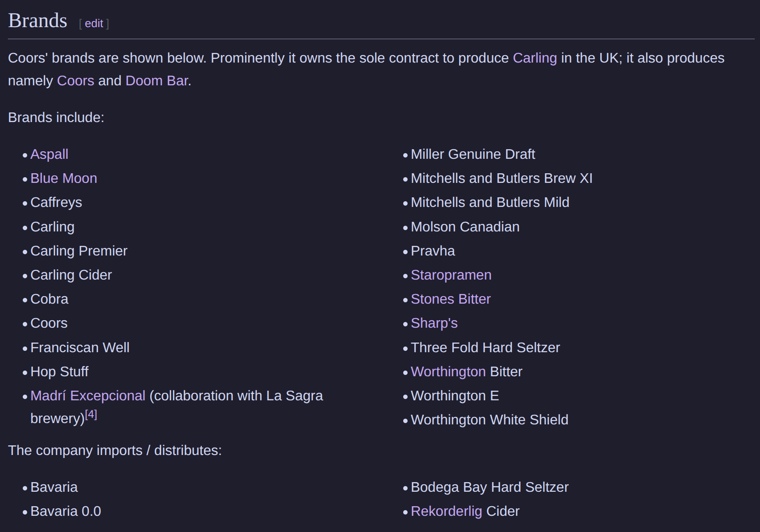
Task: Open the Doom Bar link
Action: [157, 81]
